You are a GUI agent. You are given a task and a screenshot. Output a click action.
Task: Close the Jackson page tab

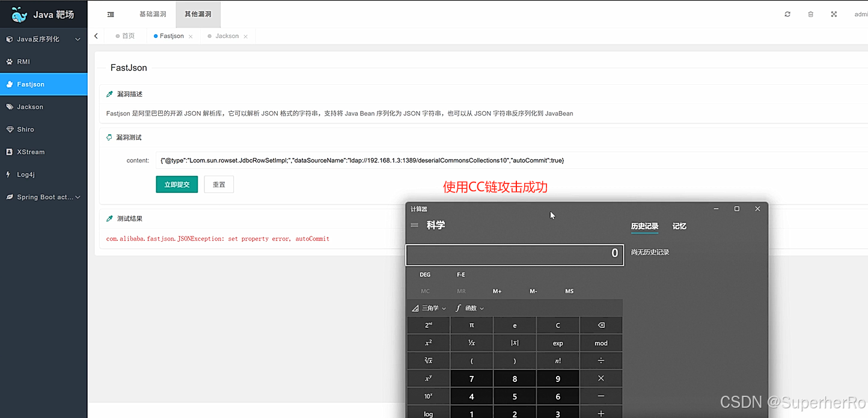click(x=245, y=37)
